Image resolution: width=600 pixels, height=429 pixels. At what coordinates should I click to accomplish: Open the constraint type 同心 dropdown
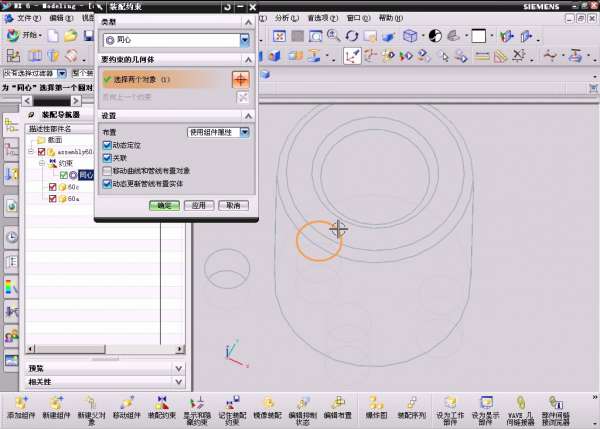[244, 40]
